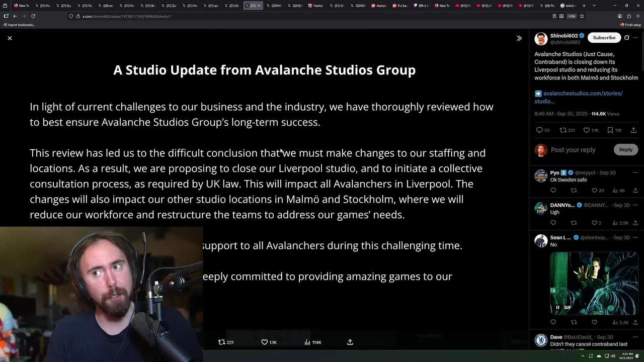Screen dimensions: 644x362
Task: Collapse the reply sidebar with double-chevron
Action: [x=519, y=38]
